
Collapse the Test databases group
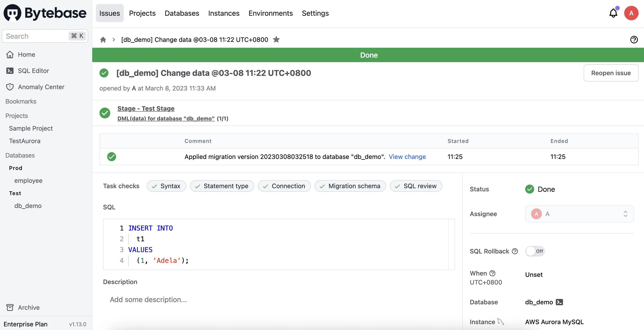(x=15, y=193)
